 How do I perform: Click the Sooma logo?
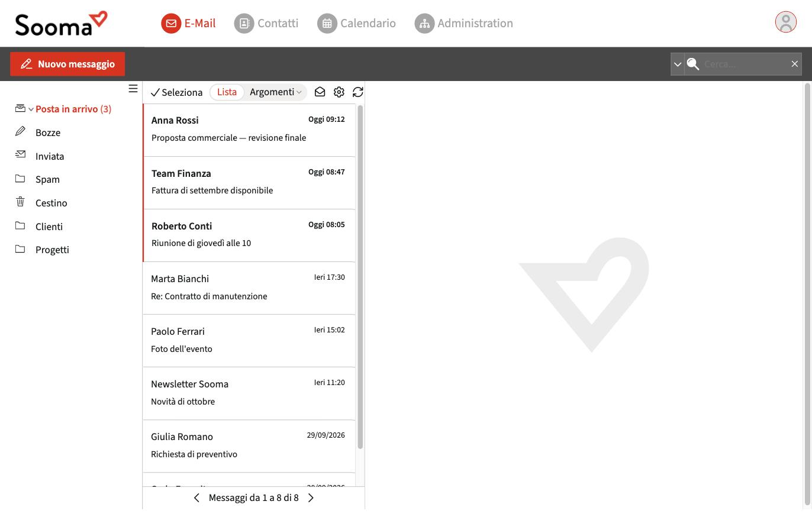coord(62,24)
